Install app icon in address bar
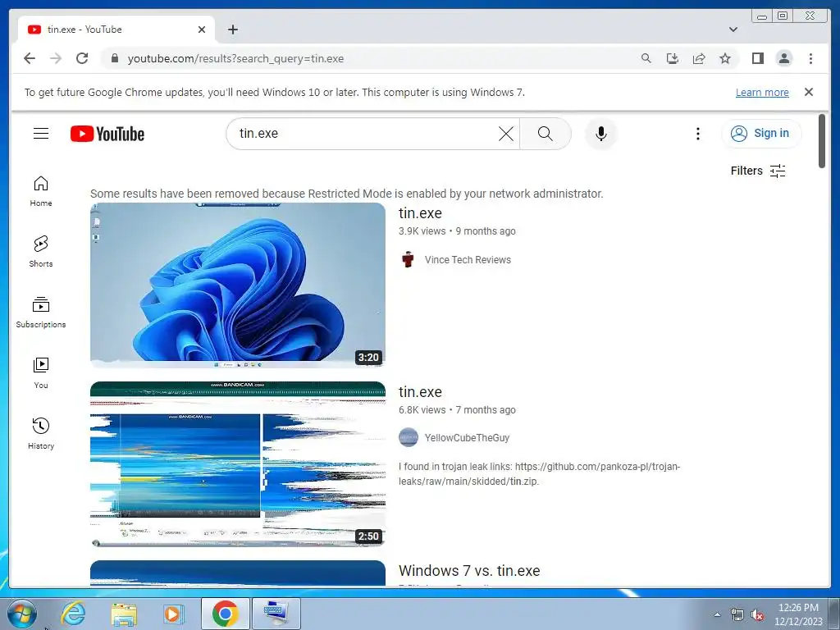Viewport: 840px width, 630px height. point(673,58)
